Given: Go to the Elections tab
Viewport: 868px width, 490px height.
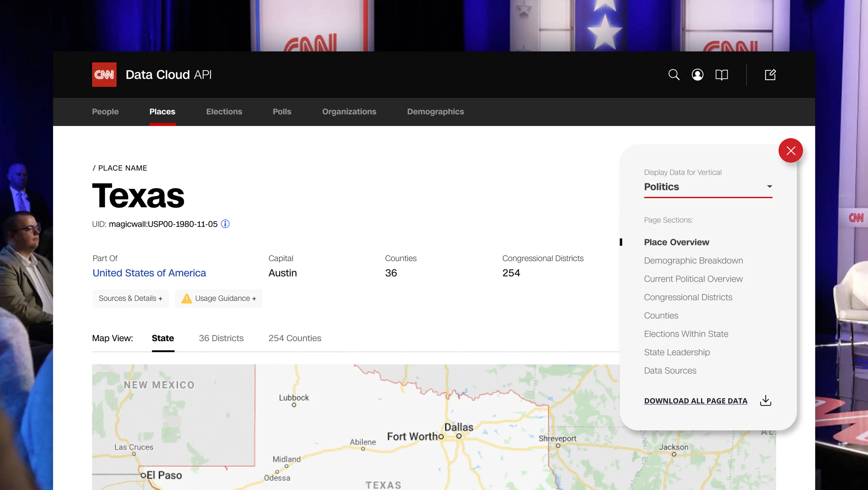Looking at the screenshot, I should [x=224, y=112].
